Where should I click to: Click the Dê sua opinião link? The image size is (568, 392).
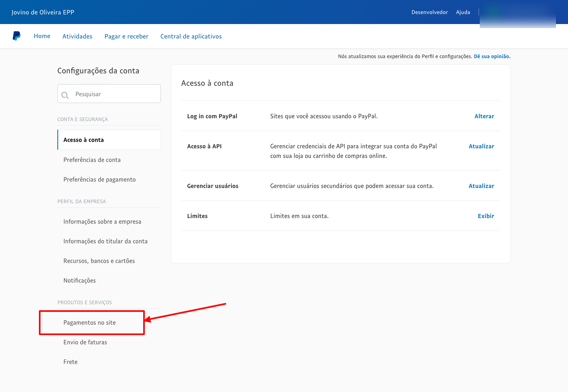click(x=492, y=57)
